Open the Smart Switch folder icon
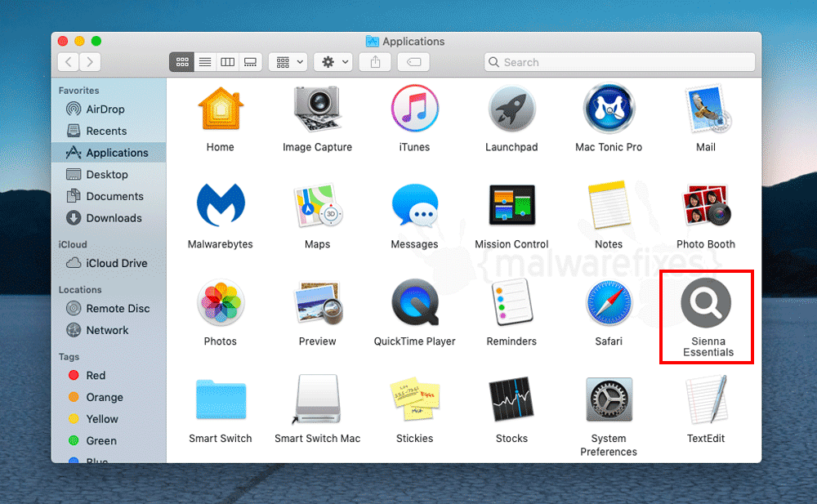817x504 pixels. (x=221, y=399)
